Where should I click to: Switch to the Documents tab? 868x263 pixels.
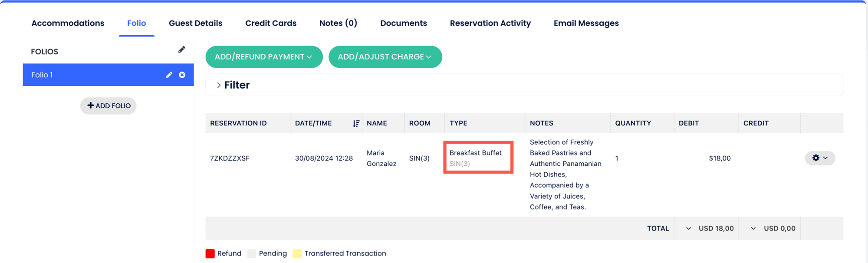click(404, 23)
